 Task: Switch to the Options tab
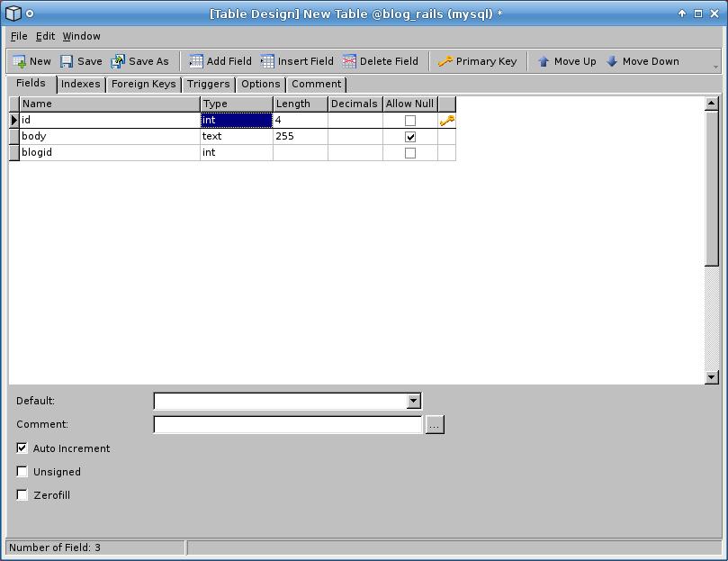point(260,84)
